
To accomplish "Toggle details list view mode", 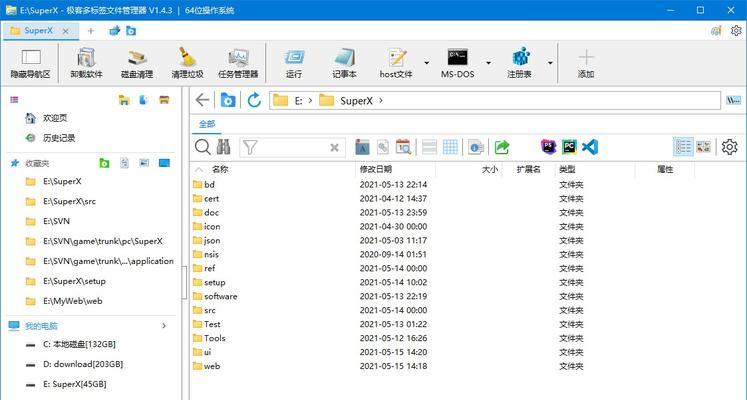I will coord(683,147).
